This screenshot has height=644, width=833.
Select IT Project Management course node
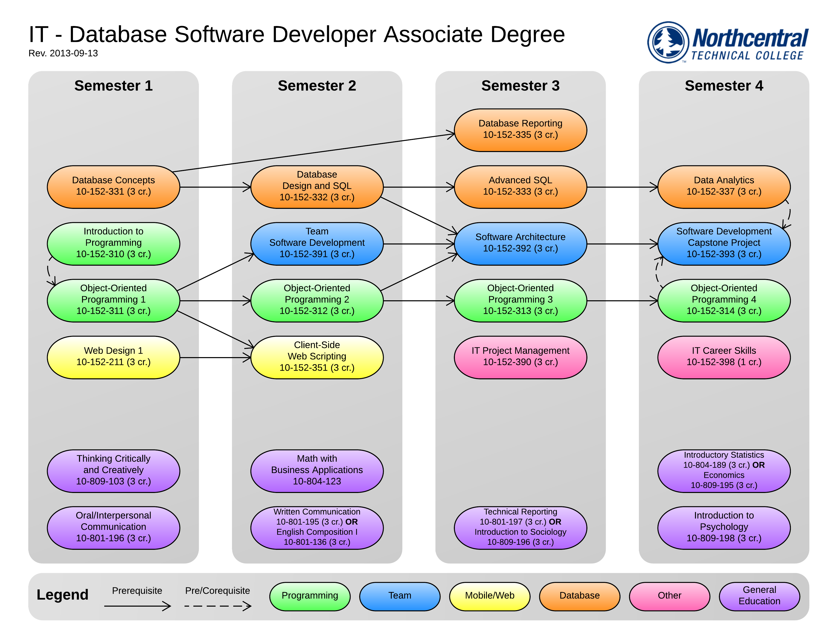[x=520, y=357]
